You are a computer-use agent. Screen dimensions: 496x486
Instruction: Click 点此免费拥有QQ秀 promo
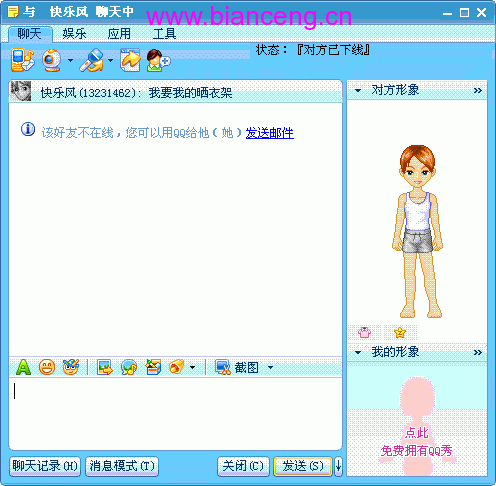coord(417,442)
